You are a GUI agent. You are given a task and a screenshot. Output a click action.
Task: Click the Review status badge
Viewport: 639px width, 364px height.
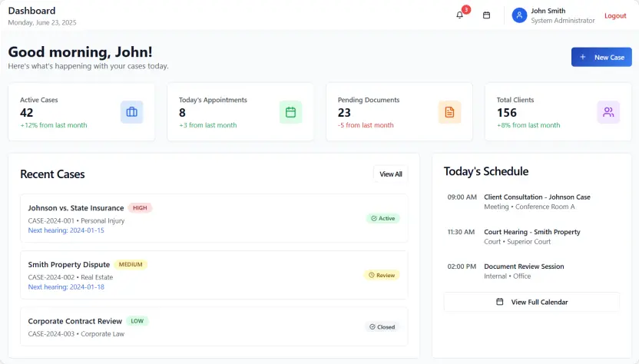tap(382, 275)
